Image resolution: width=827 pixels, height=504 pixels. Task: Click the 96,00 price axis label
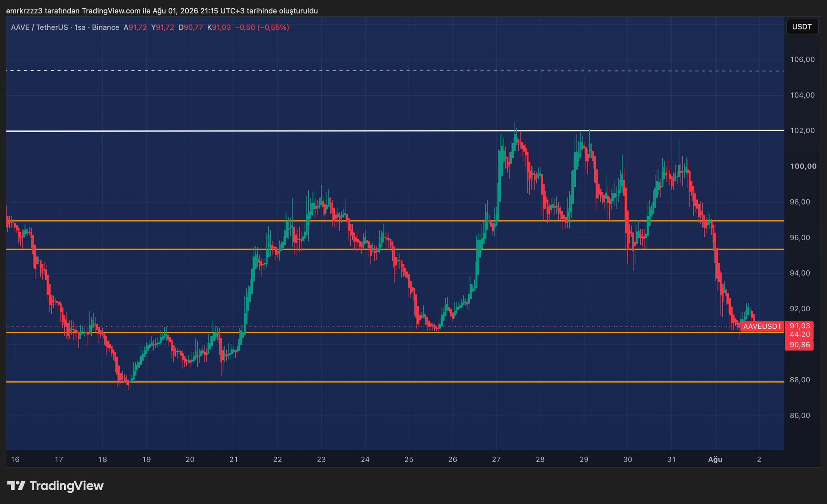pyautogui.click(x=800, y=237)
